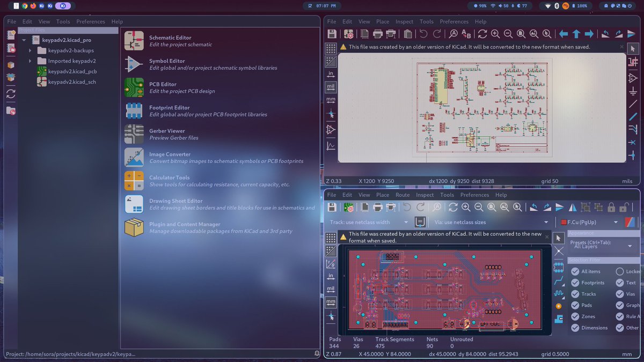Viewport: 644px width, 362px height.
Task: Mirror selected item in schematic toolbar
Action: coord(632,34)
